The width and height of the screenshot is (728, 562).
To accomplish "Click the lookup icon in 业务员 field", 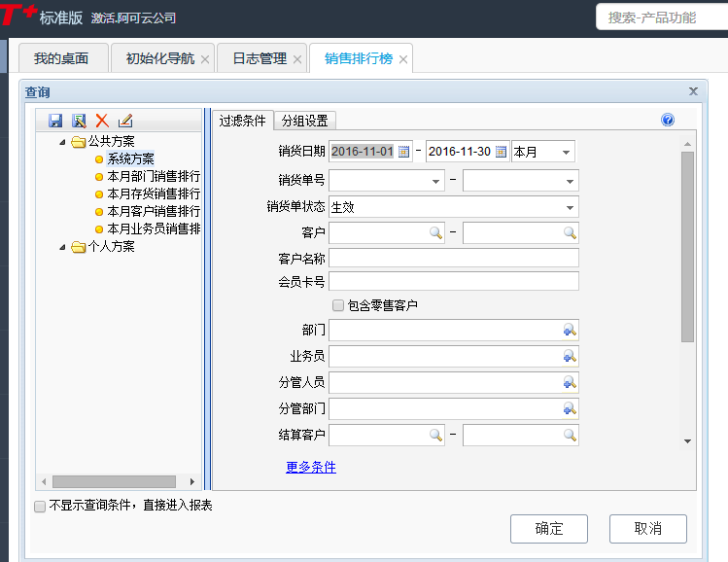I will (570, 356).
